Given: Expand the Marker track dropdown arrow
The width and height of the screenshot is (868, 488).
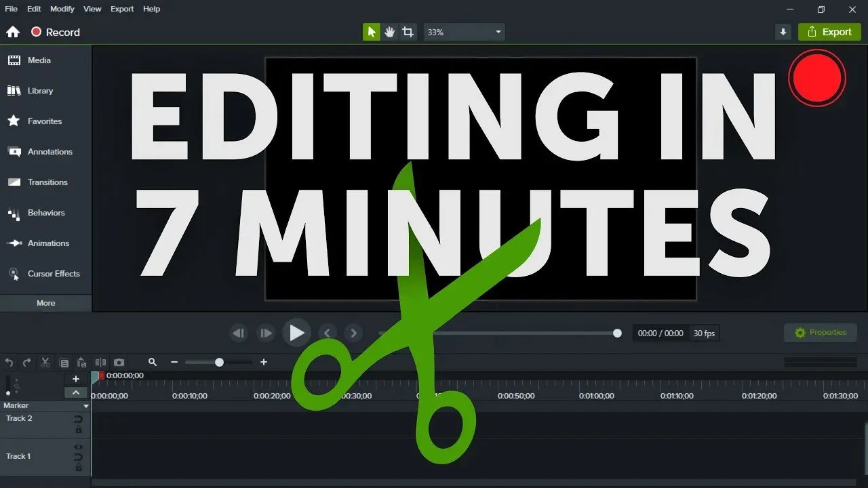Looking at the screenshot, I should pos(86,406).
